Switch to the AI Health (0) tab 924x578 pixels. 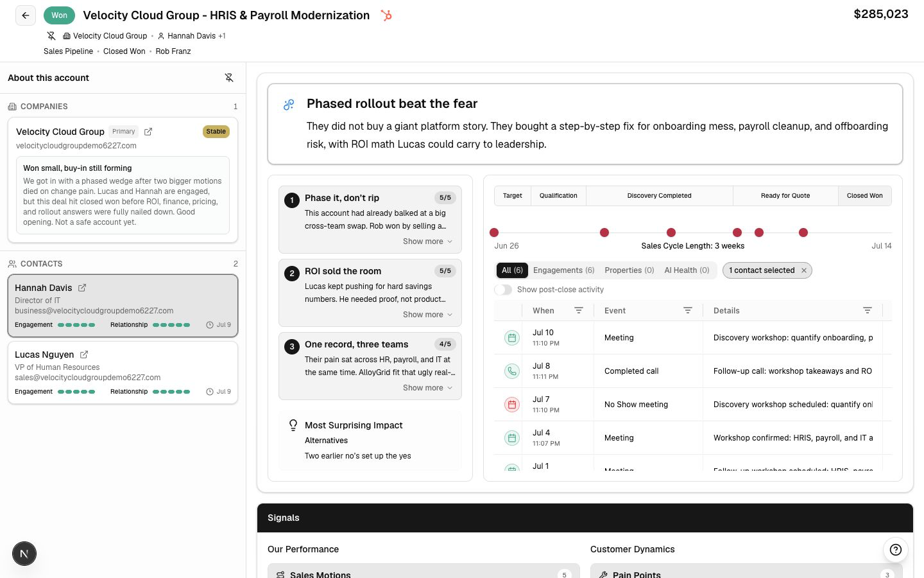687,270
